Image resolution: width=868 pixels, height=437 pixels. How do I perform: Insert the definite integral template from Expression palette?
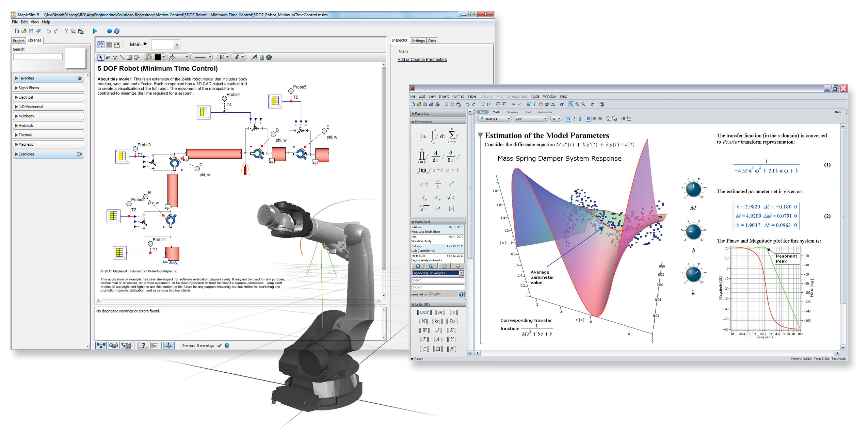click(438, 136)
